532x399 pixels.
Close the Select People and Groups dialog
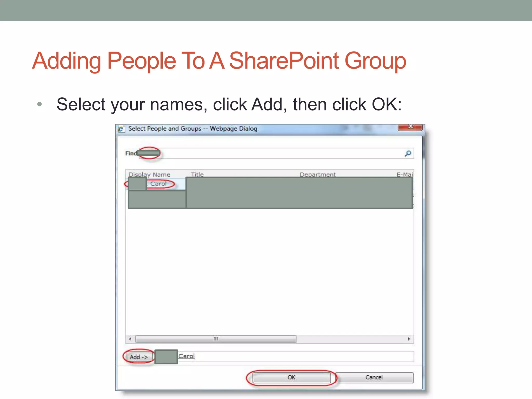coord(410,127)
